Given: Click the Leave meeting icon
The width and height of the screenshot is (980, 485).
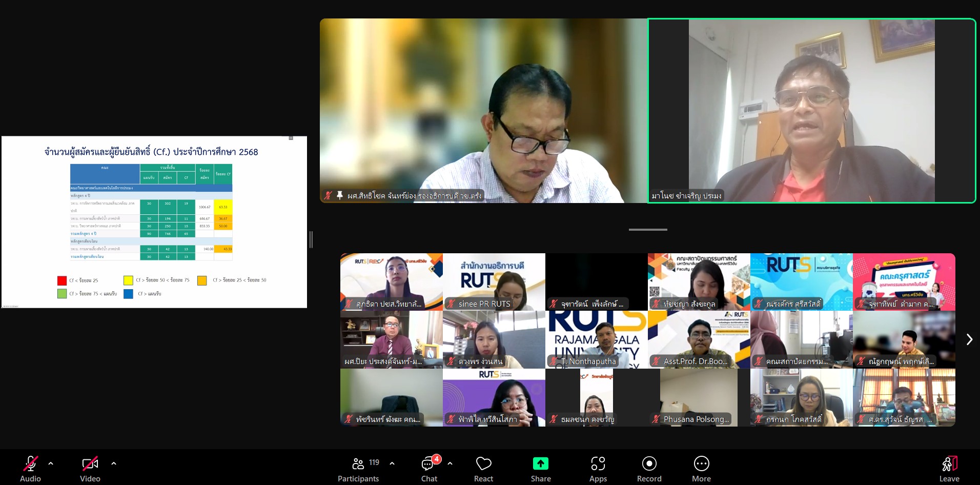Looking at the screenshot, I should (x=949, y=464).
